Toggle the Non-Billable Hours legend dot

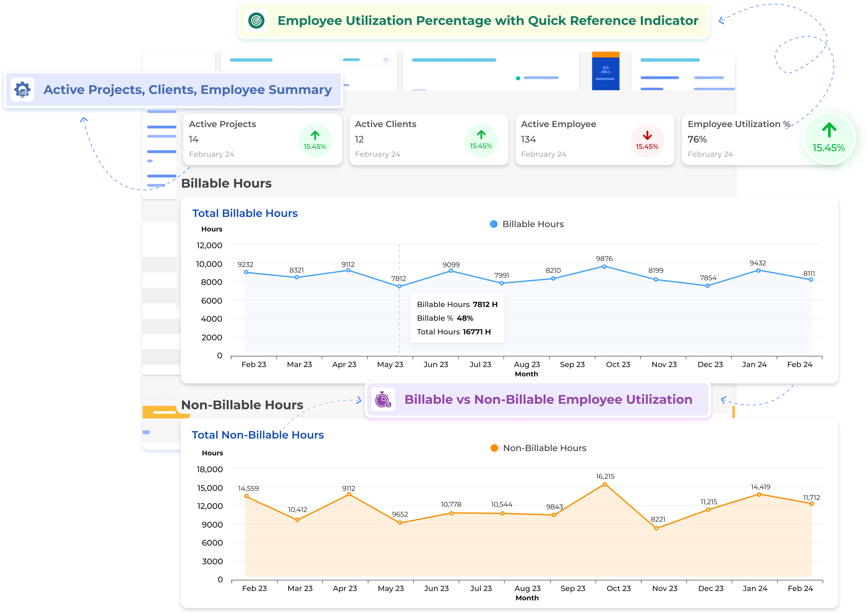tap(494, 448)
